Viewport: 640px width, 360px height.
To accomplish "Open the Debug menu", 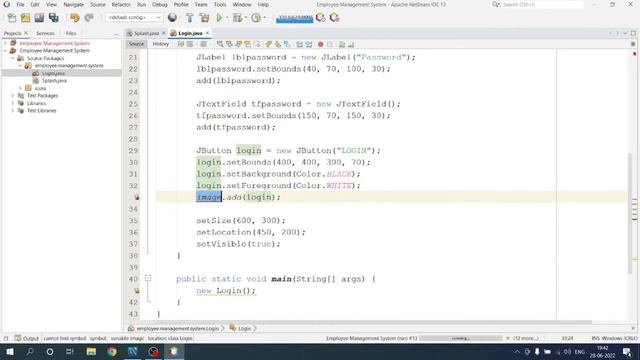I will tap(160, 4).
